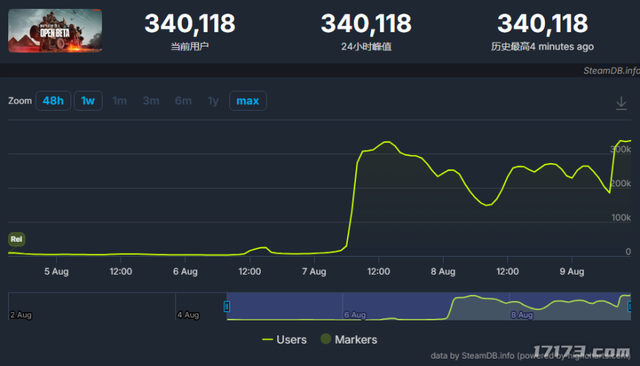Toggle the Users series in legend
The width and height of the screenshot is (640, 366).
pos(284,339)
